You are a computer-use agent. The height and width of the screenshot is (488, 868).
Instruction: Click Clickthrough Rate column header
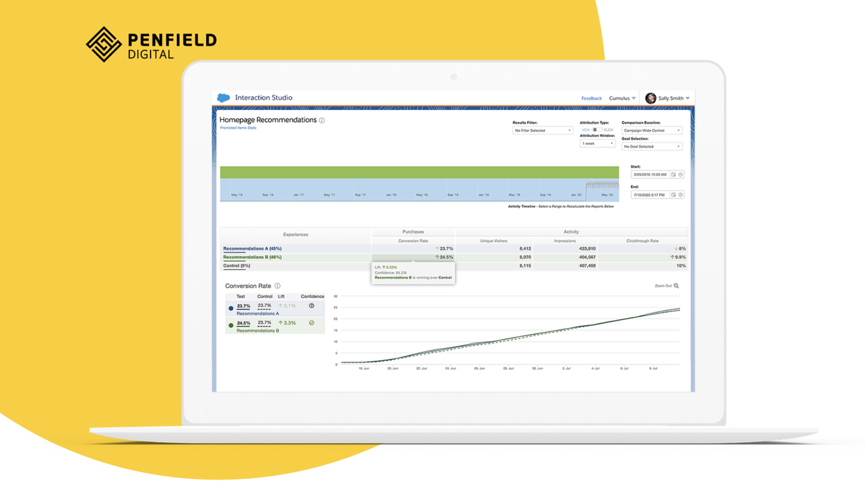pyautogui.click(x=642, y=241)
